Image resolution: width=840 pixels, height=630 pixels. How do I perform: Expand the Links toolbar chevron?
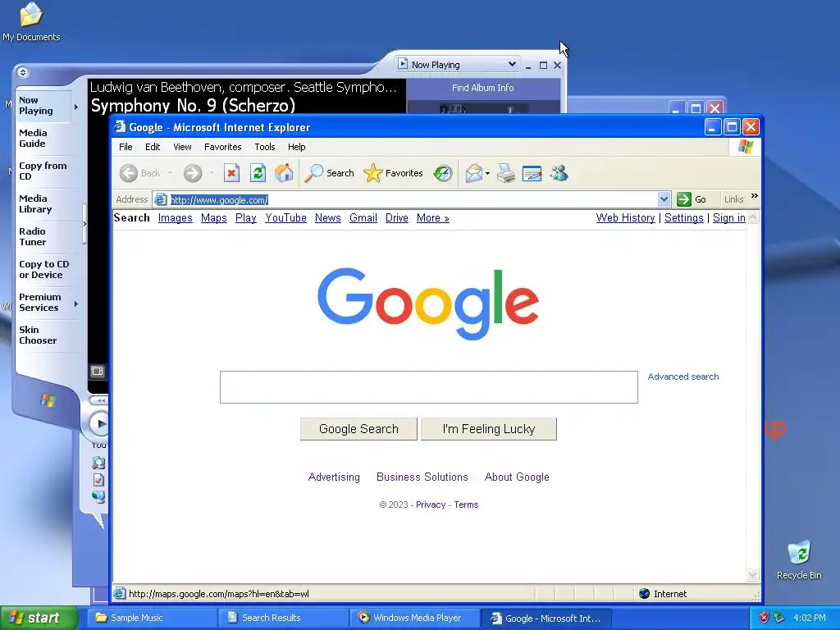point(755,196)
